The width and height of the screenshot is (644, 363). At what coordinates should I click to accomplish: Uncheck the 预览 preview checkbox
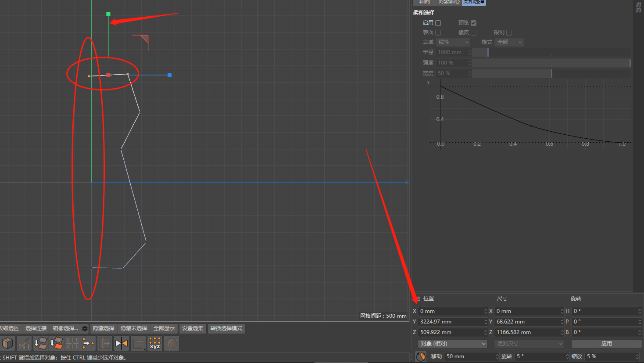coord(473,23)
